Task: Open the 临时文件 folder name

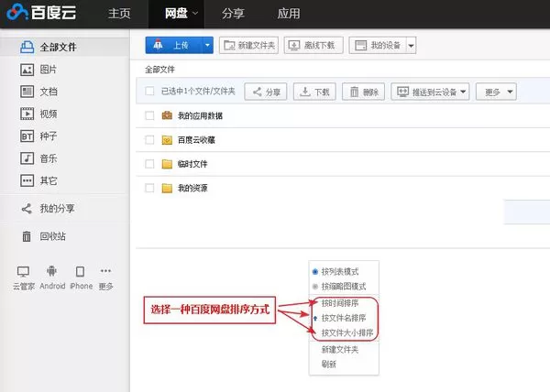Action: [x=192, y=164]
